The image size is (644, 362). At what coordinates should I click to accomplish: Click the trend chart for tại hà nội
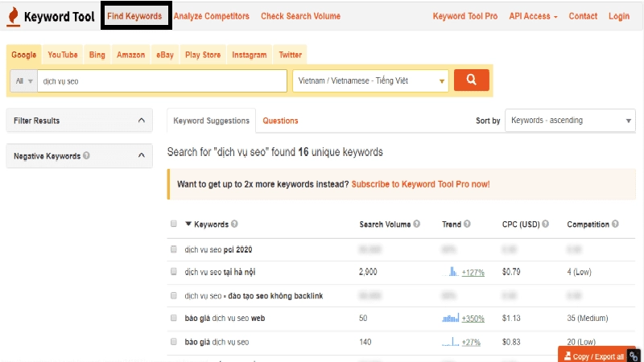tap(452, 271)
